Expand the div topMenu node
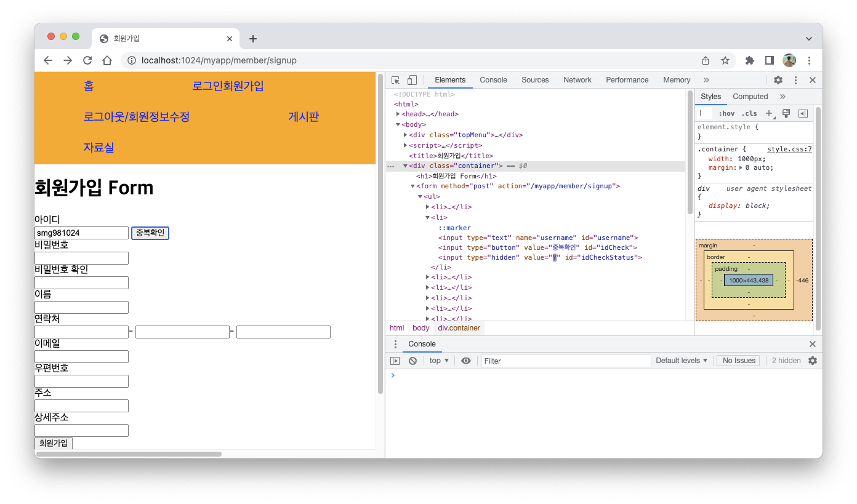Image resolution: width=857 pixels, height=504 pixels. 406,135
